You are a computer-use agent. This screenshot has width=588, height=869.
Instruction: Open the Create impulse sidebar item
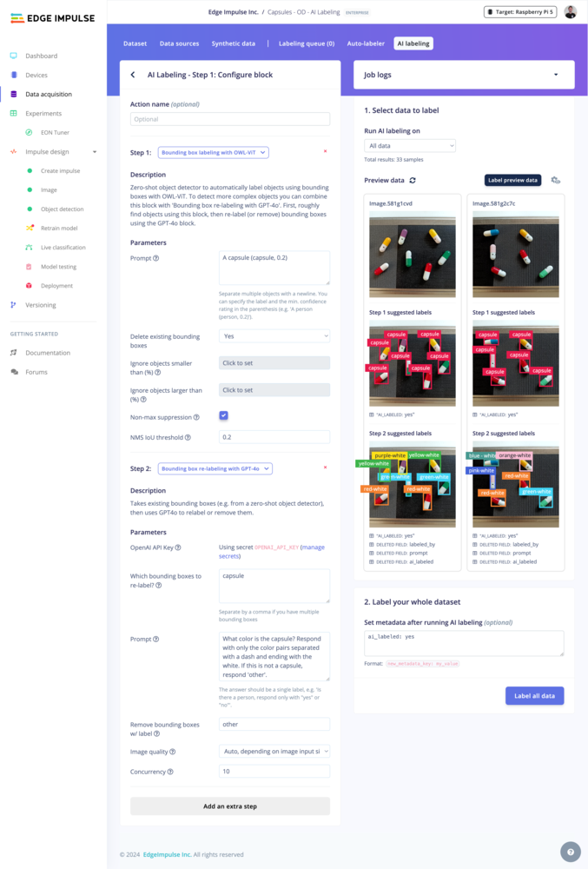pos(60,170)
